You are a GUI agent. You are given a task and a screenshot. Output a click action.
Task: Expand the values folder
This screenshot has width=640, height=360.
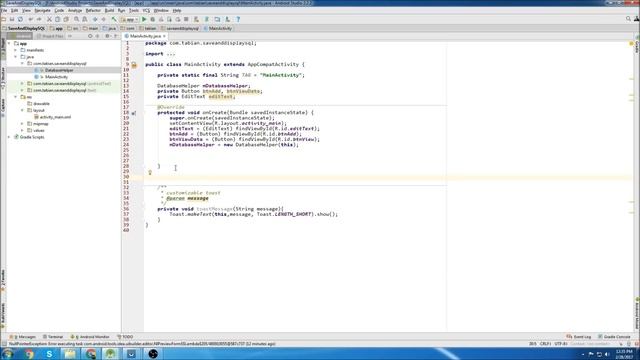22,130
